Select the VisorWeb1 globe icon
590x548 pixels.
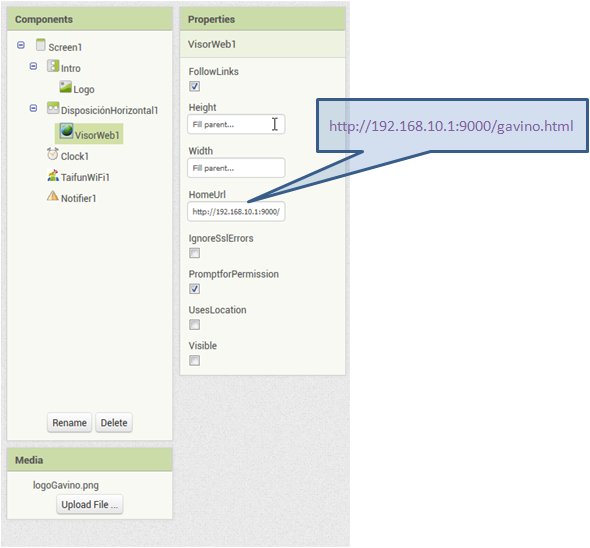point(67,131)
